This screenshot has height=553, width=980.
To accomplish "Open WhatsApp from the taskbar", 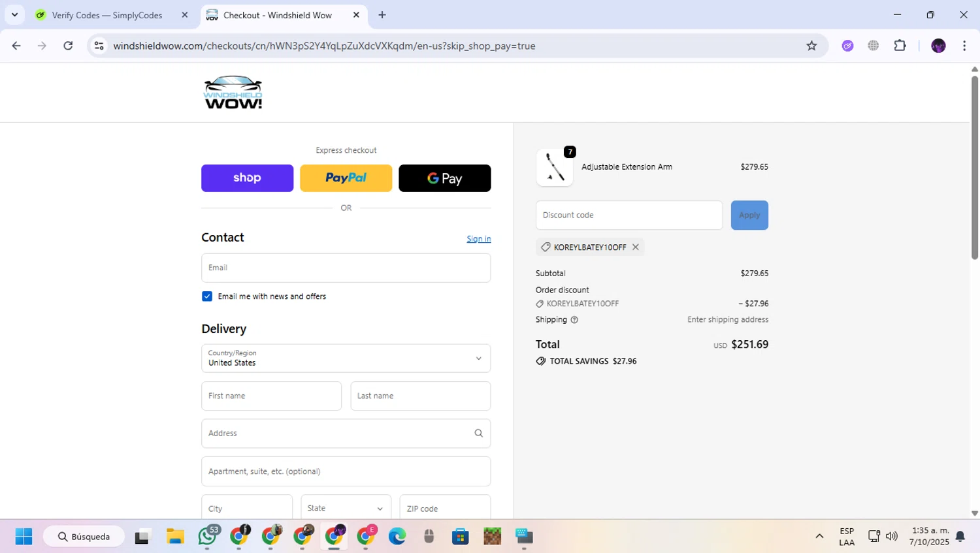I will [207, 537].
